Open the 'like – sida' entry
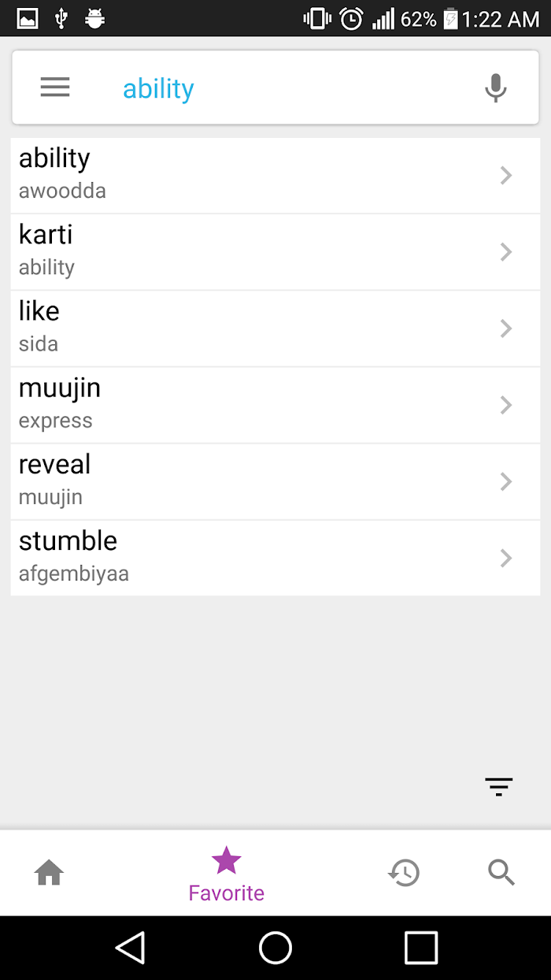551x980 pixels. (275, 329)
